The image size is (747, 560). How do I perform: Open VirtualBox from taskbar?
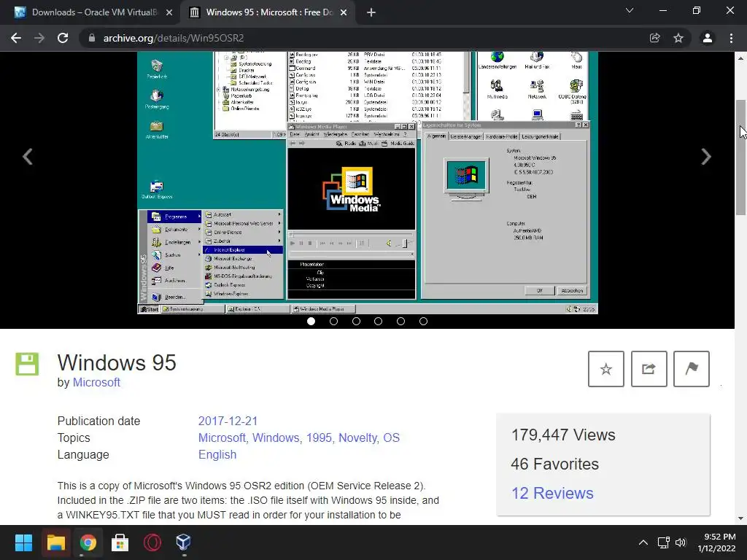tap(184, 542)
